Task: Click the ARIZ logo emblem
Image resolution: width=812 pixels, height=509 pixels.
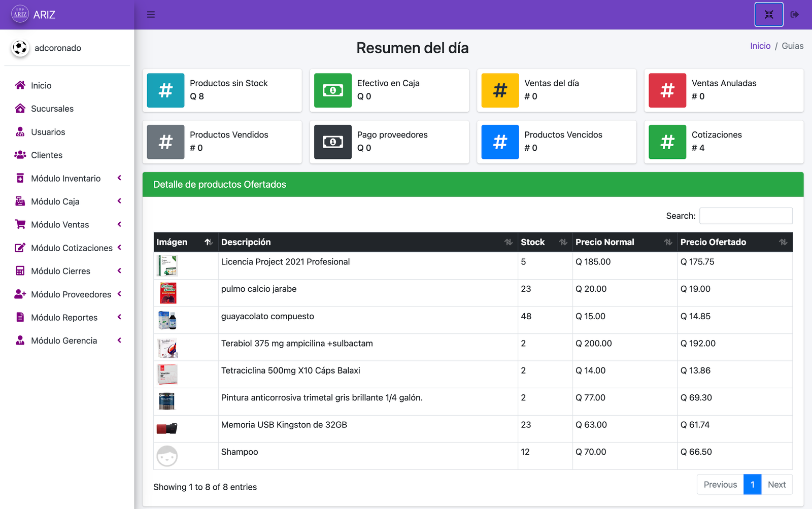Action: [x=20, y=14]
